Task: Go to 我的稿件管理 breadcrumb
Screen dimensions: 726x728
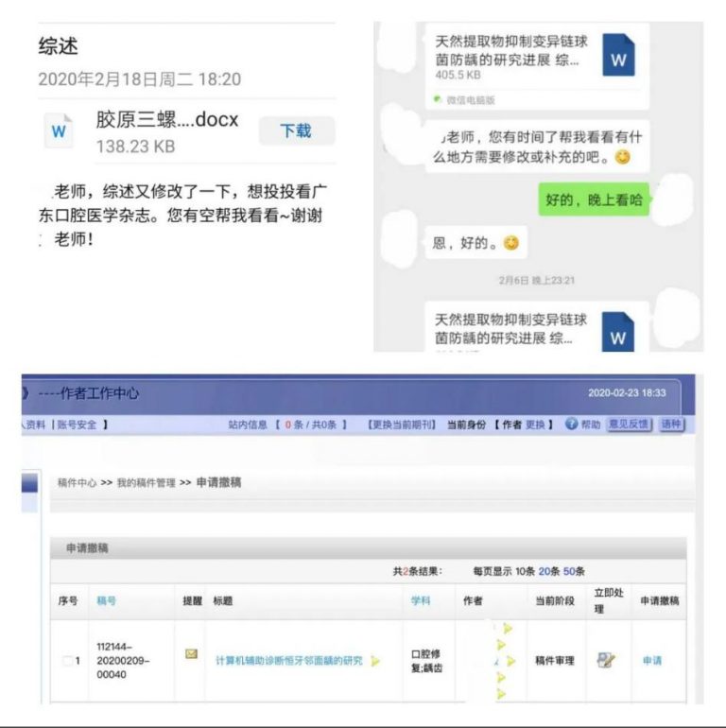Action: click(x=146, y=482)
